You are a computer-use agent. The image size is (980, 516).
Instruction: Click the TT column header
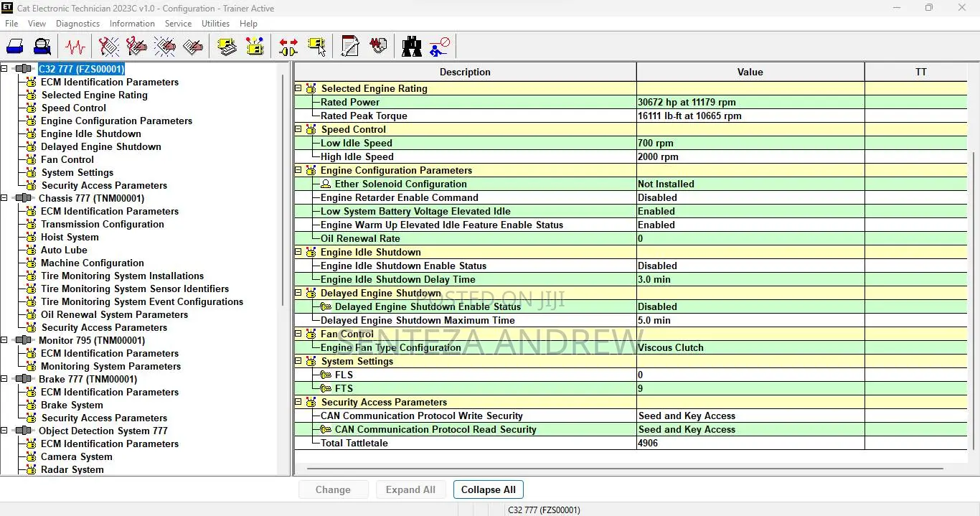[920, 72]
